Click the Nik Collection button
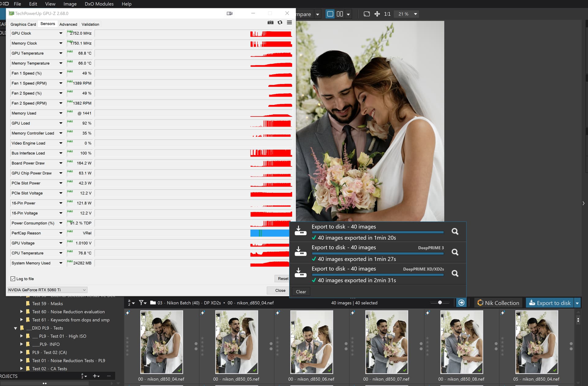Image resolution: width=588 pixels, height=386 pixels. (x=498, y=303)
